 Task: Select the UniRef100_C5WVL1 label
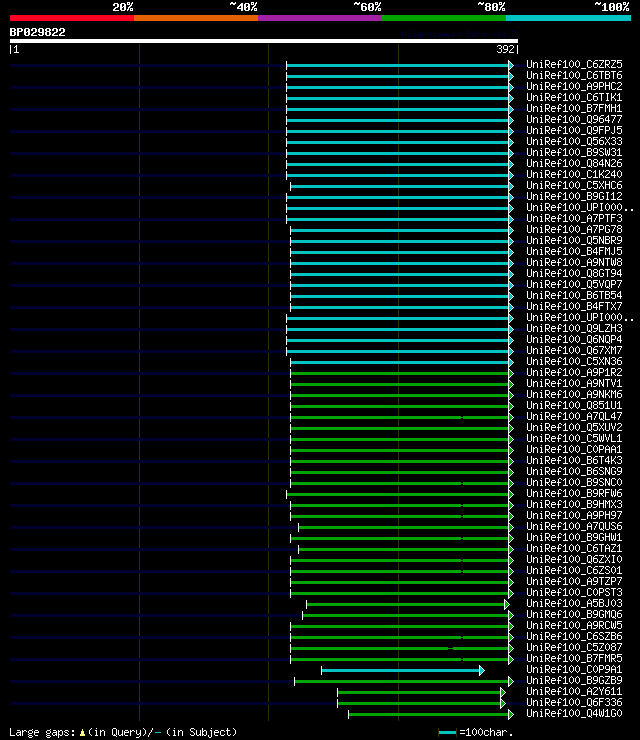tap(574, 439)
